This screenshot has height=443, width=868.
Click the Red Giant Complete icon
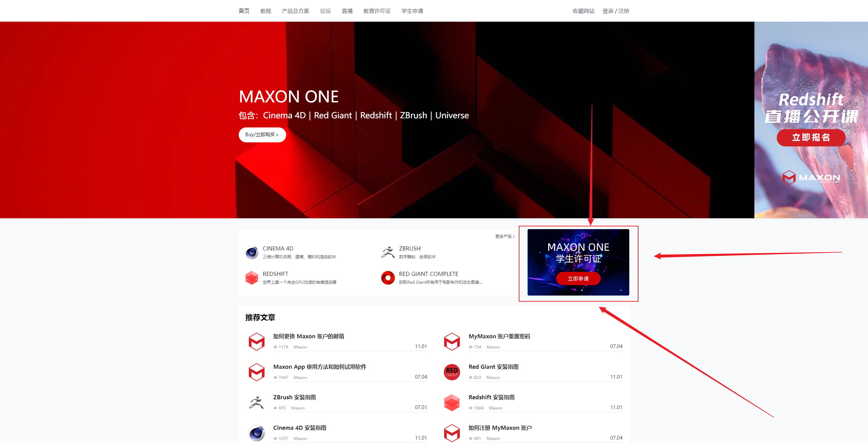click(388, 278)
